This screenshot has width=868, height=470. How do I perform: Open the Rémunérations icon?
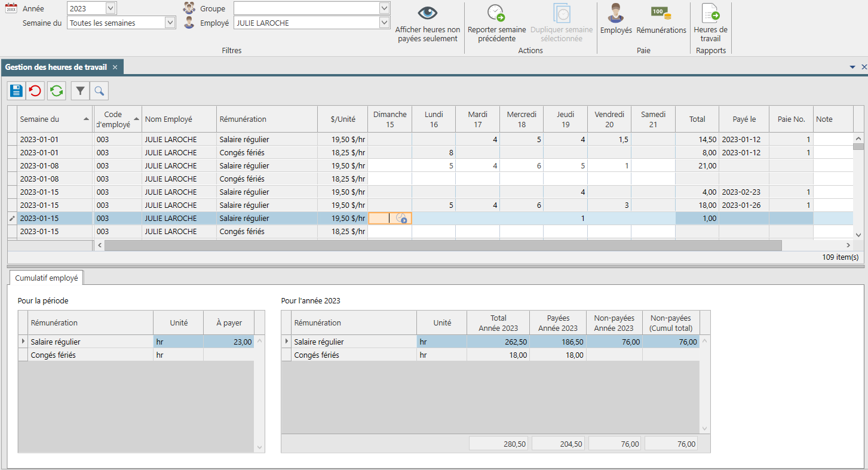pos(661,19)
